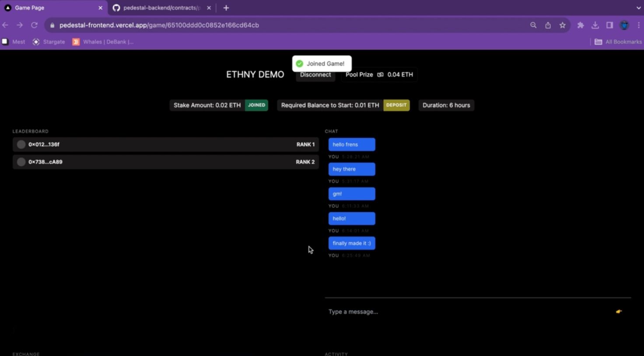Click the green JOINED badge
This screenshot has width=644, height=356.
click(x=256, y=105)
